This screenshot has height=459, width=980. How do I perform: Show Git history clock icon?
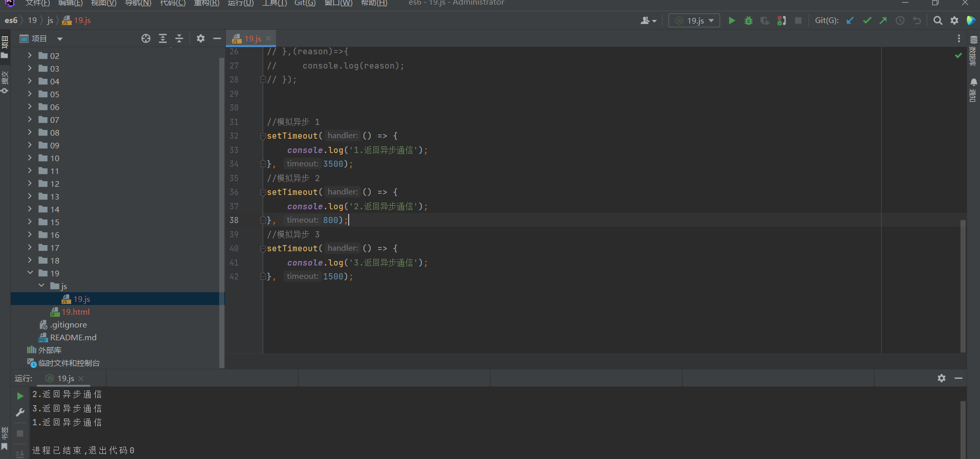coord(900,20)
